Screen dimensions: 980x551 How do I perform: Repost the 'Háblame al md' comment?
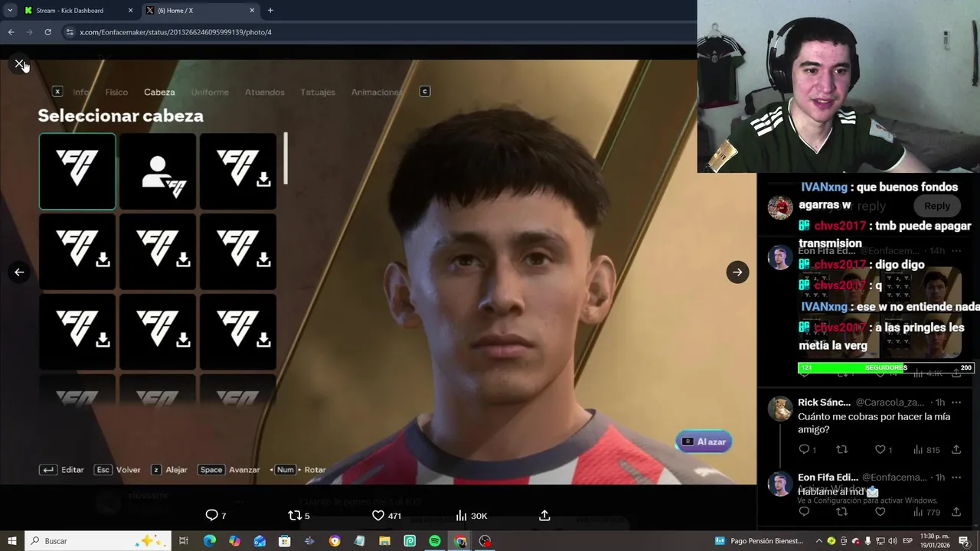841,512
